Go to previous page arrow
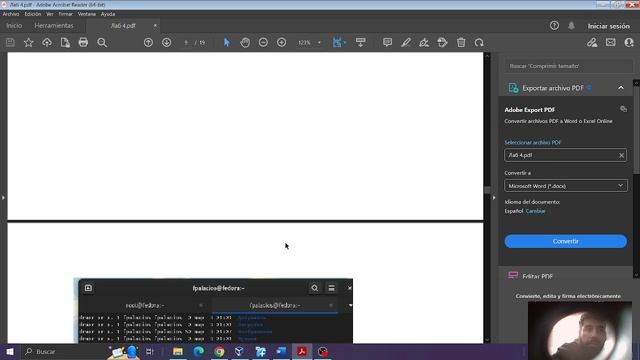The width and height of the screenshot is (640, 360). coord(148,42)
